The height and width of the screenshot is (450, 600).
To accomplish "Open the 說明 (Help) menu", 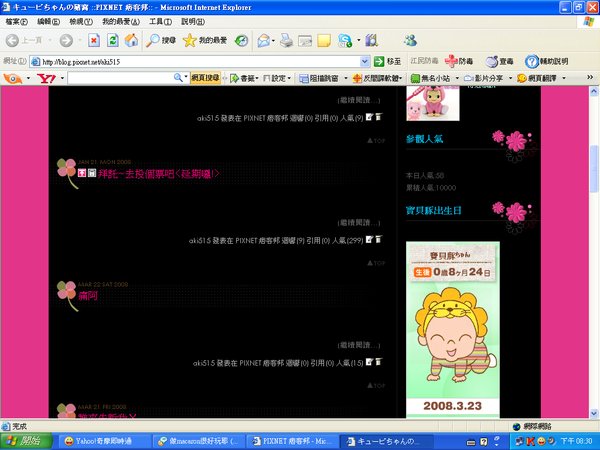I will pyautogui.click(x=193, y=22).
